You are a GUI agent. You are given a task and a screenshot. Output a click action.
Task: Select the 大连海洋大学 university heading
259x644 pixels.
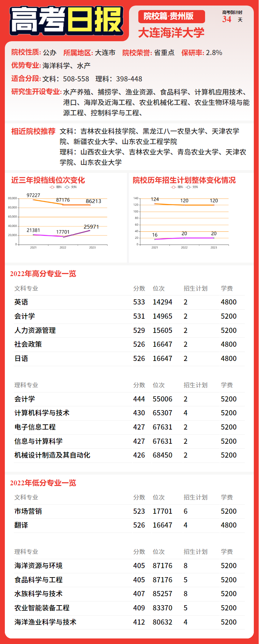[171, 33]
